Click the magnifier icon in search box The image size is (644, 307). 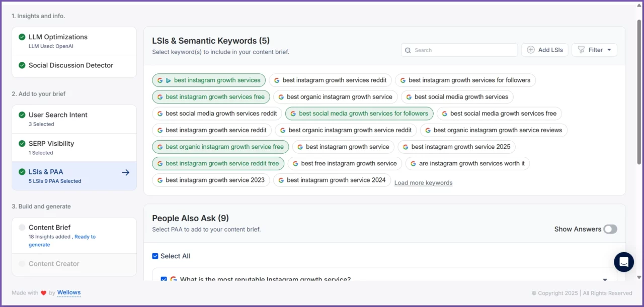[x=408, y=50]
